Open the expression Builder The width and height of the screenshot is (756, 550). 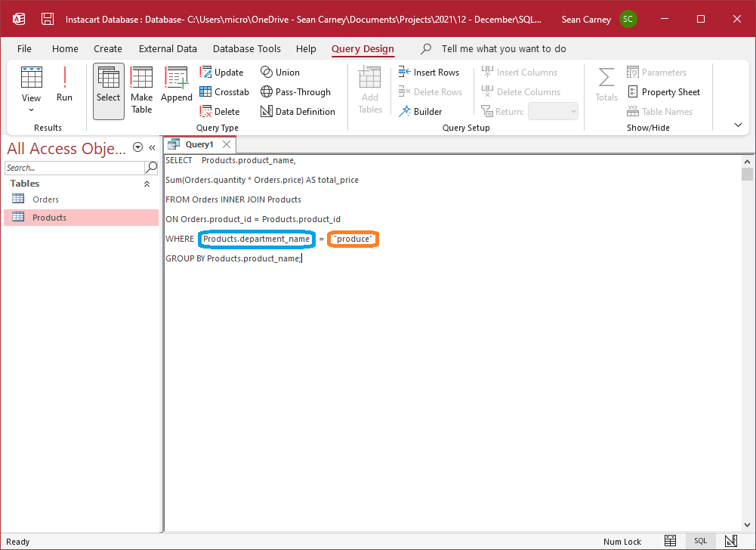pyautogui.click(x=420, y=112)
